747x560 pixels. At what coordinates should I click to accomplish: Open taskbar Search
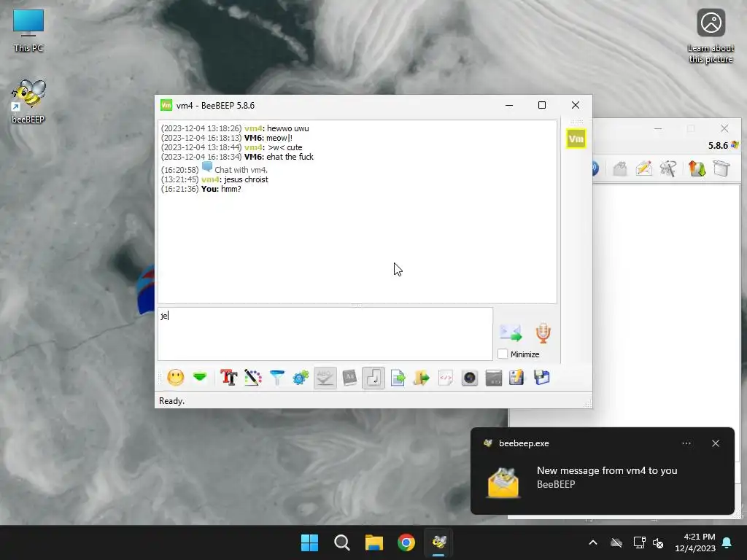pos(341,542)
